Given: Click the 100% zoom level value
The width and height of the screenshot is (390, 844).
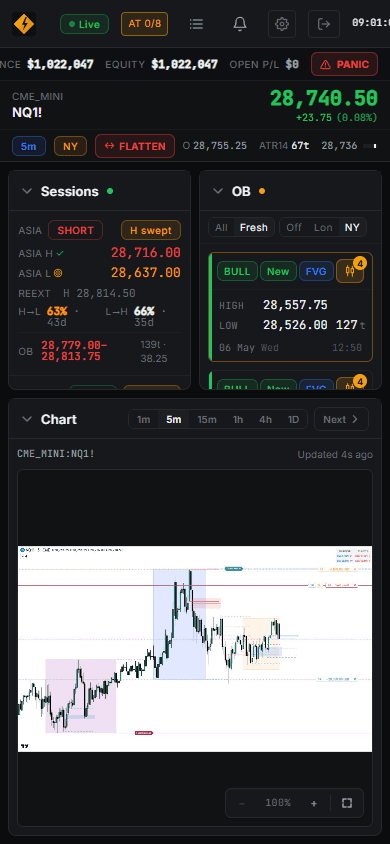Looking at the screenshot, I should click(278, 803).
